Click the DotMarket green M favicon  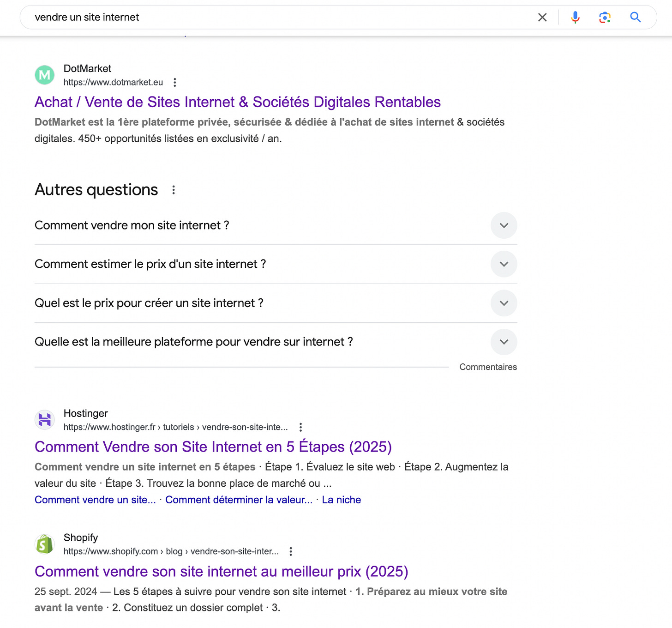(x=45, y=75)
